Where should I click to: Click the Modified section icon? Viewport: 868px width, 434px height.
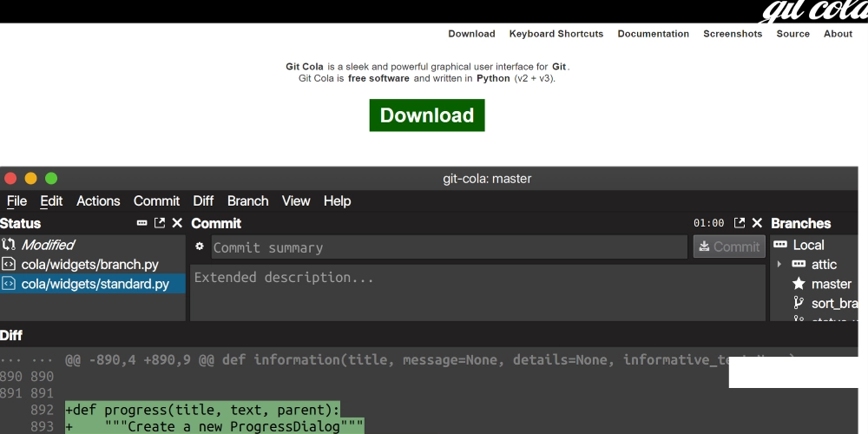pos(9,245)
